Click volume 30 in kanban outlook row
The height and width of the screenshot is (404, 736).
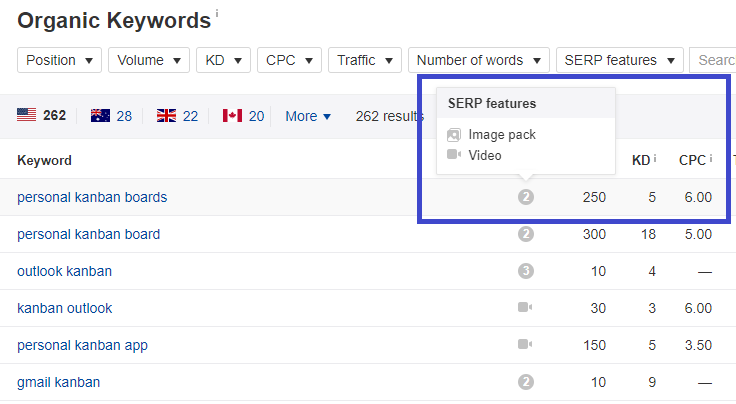pos(598,309)
